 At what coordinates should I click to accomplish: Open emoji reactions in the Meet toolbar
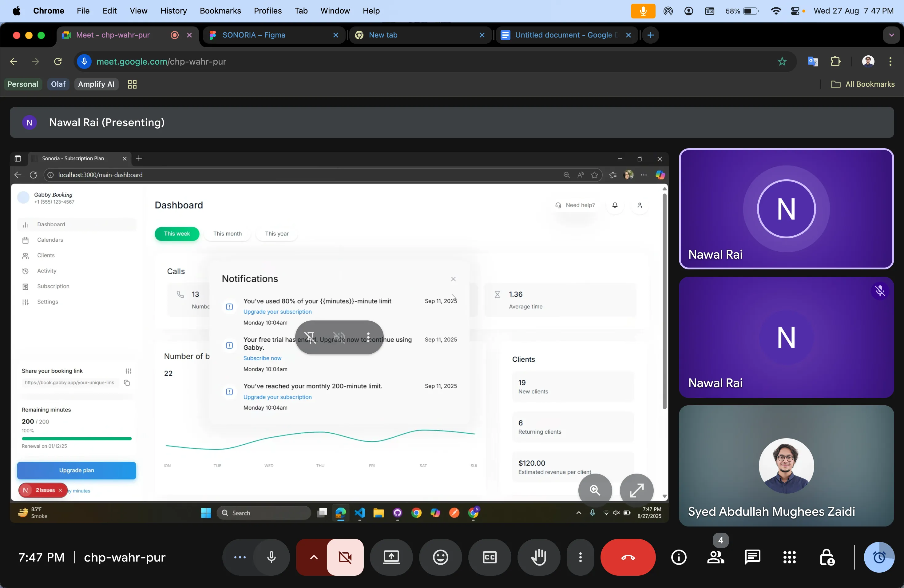click(x=440, y=557)
